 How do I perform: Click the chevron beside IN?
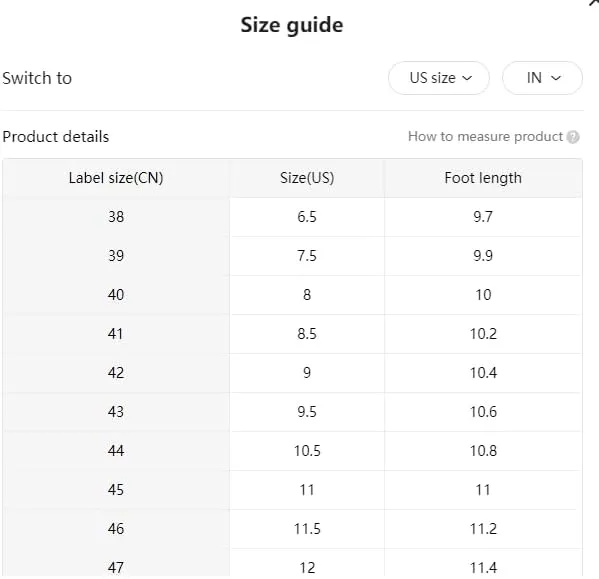[x=556, y=78]
